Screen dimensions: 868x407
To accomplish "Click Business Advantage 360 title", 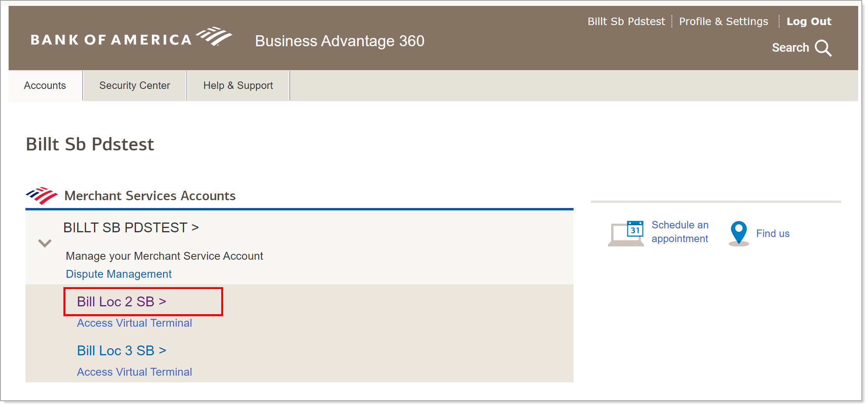I will 340,41.
